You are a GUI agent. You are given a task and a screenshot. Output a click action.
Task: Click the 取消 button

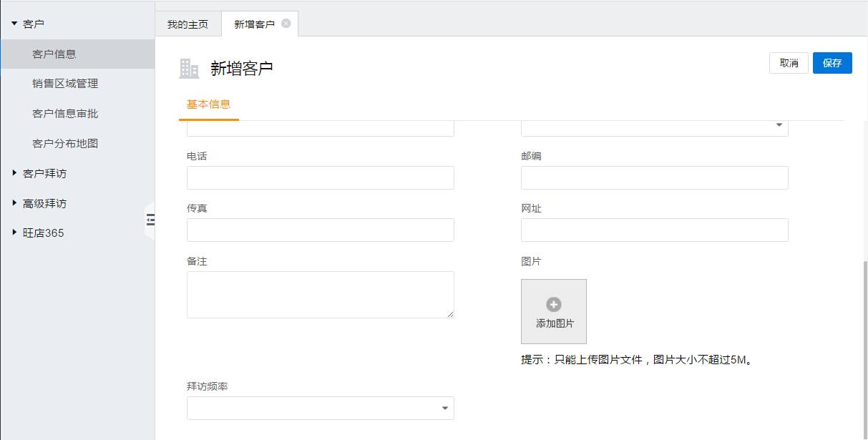[789, 63]
